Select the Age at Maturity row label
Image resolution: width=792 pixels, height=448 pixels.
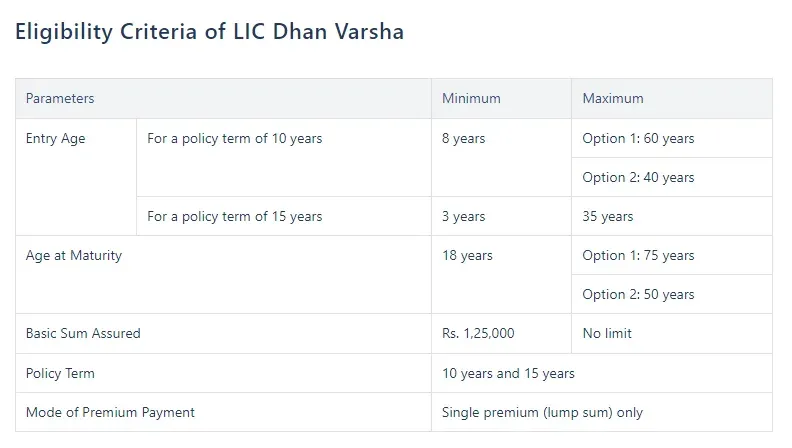click(x=223, y=275)
